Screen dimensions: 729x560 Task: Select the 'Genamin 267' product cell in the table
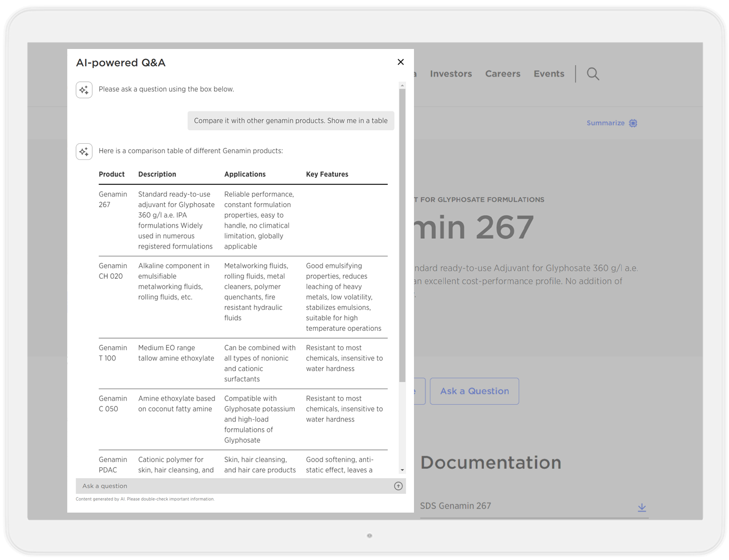coord(113,200)
